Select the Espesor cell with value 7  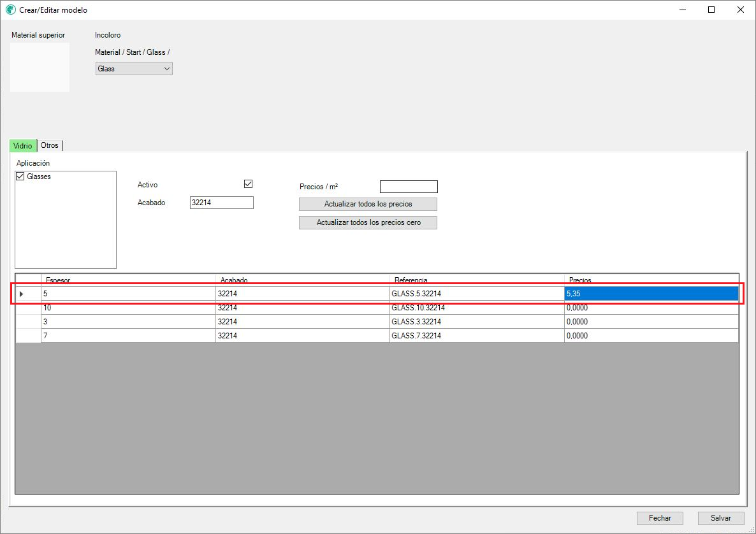coord(127,336)
